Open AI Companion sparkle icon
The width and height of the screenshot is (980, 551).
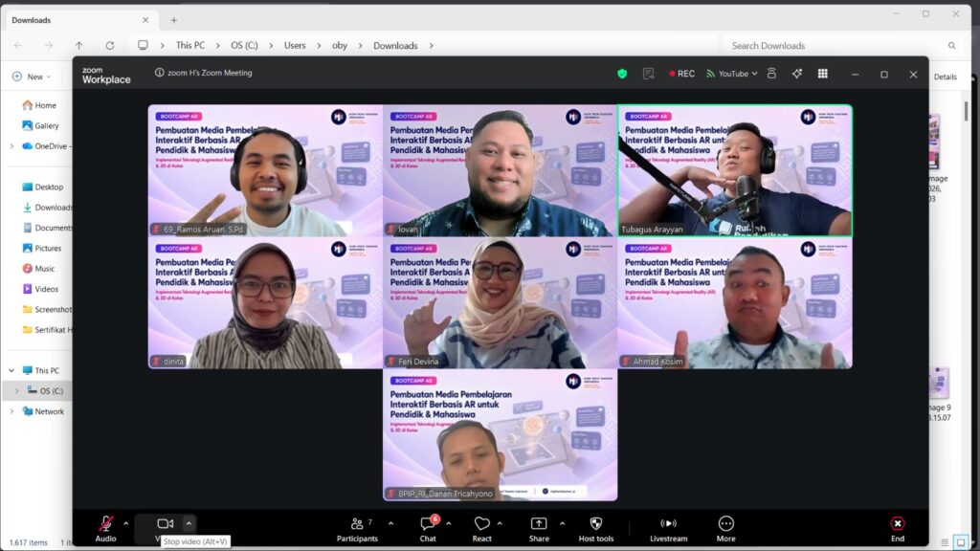tap(797, 74)
